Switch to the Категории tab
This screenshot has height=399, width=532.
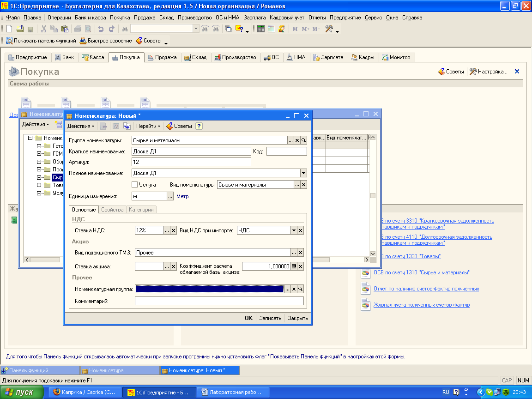141,210
